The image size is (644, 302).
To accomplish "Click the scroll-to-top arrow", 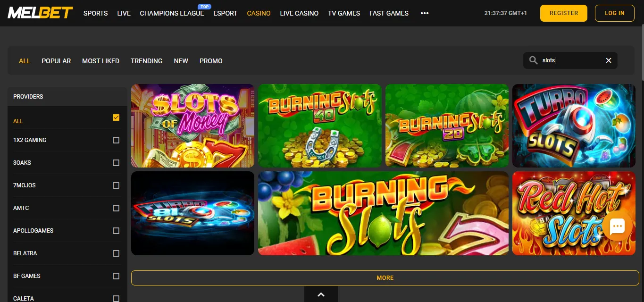I will 321,294.
